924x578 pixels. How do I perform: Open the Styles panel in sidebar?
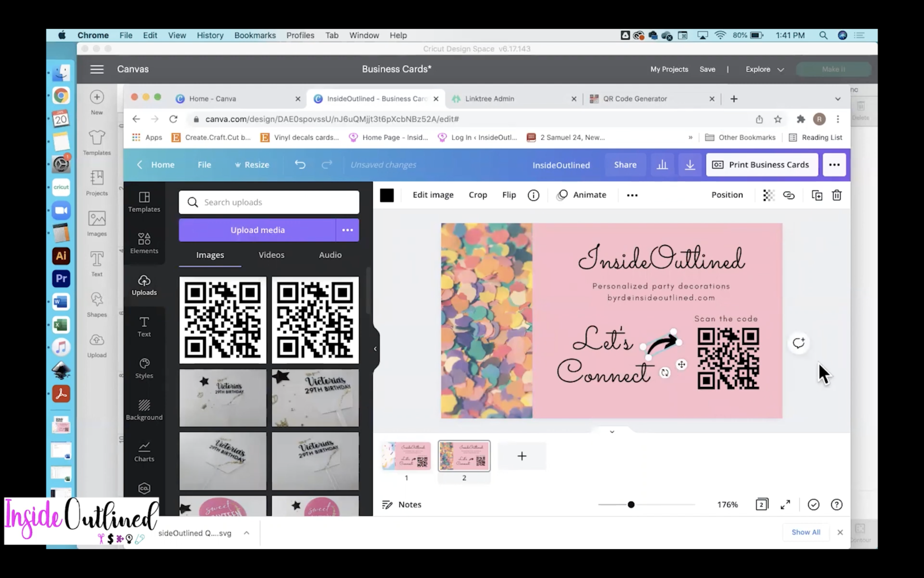coord(144,368)
